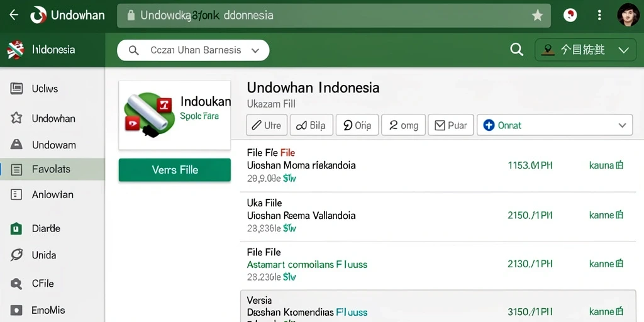Click the Indonesia sidebar logo icon
Viewport: 644px width, 322px height.
[16, 50]
